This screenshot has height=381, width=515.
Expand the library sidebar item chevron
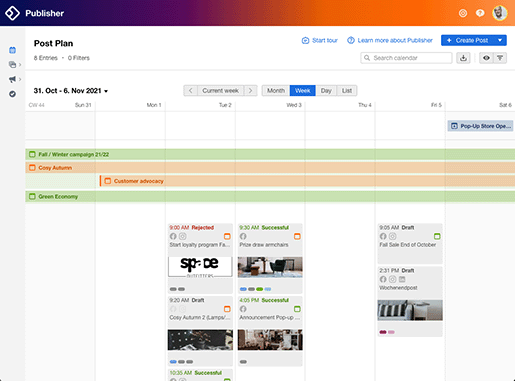tap(20, 65)
